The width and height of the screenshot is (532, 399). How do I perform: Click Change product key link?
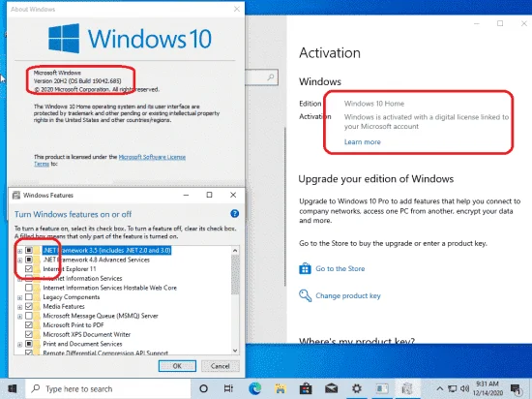point(348,295)
